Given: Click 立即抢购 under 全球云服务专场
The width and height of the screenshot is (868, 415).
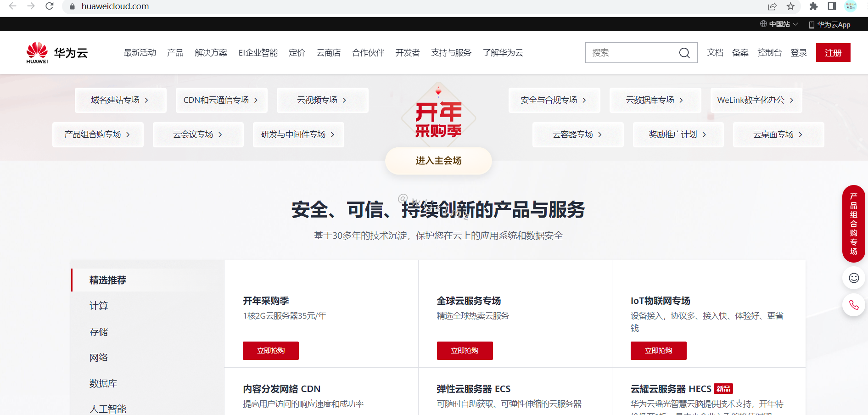Looking at the screenshot, I should [x=465, y=351].
